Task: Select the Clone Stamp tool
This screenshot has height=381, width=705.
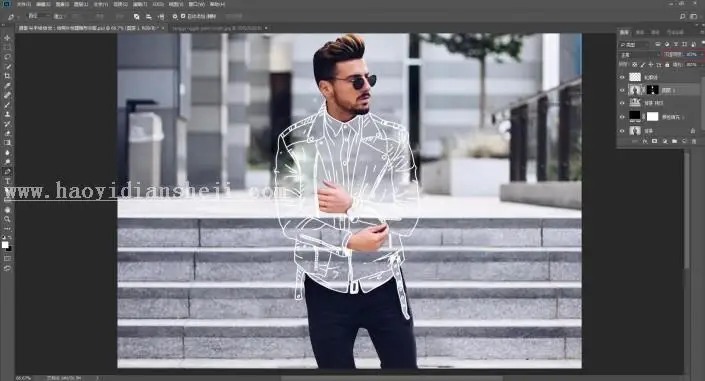Action: 7,114
